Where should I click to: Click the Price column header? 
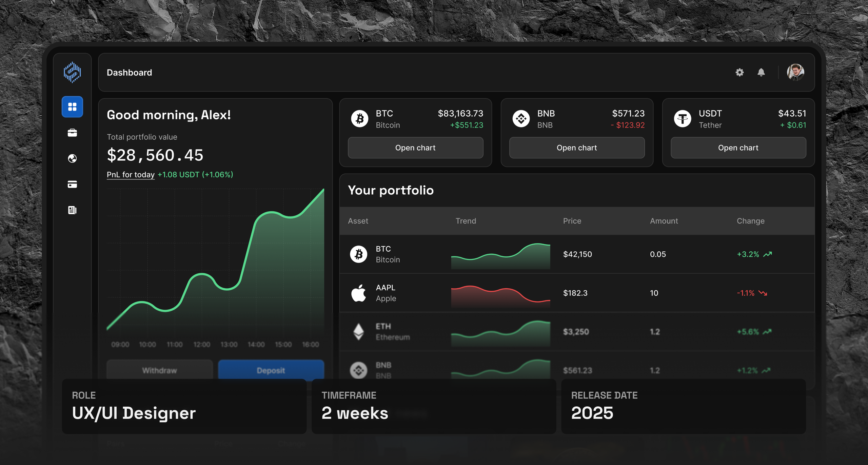(x=572, y=221)
